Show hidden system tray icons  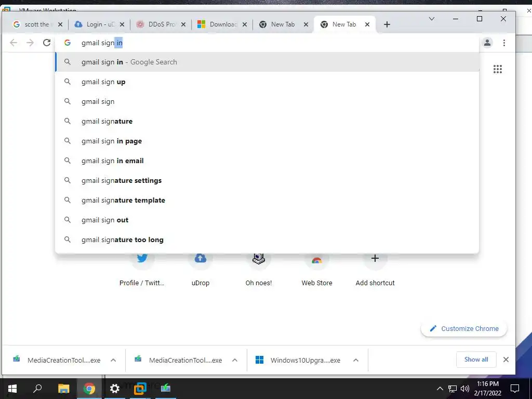pyautogui.click(x=440, y=389)
